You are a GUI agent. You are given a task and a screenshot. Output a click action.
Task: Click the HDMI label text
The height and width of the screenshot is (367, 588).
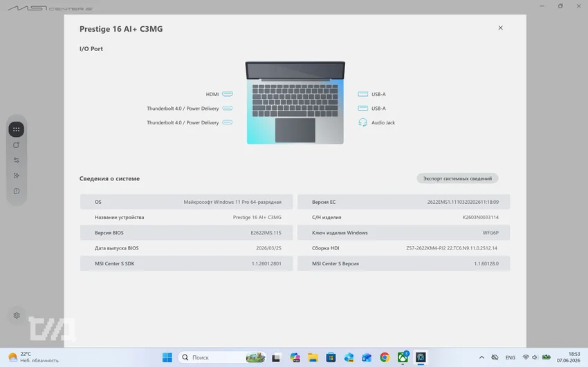point(212,95)
